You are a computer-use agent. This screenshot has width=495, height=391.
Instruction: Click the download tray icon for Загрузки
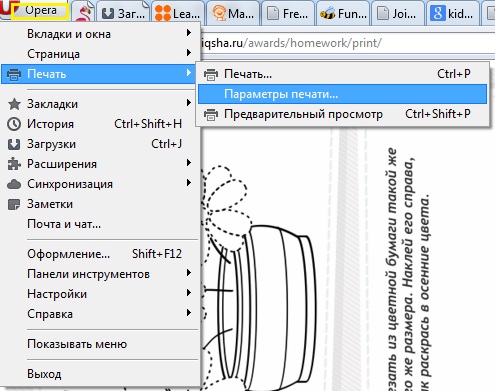[x=14, y=144]
